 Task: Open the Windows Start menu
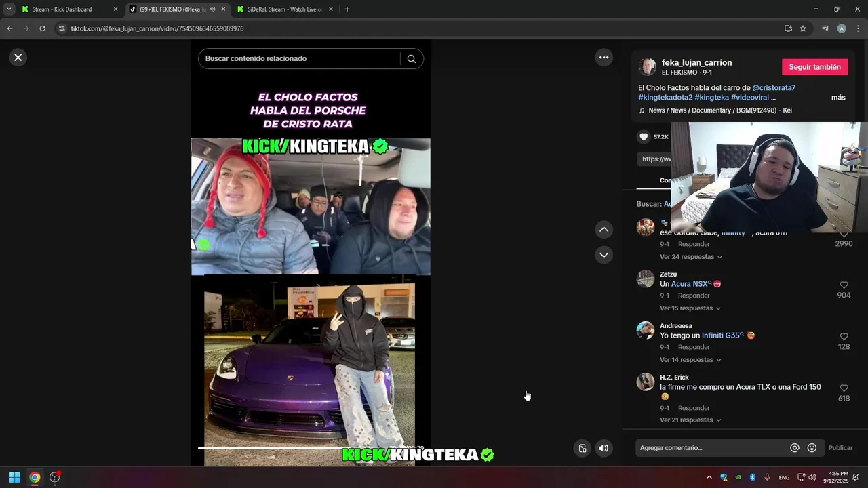[14, 477]
